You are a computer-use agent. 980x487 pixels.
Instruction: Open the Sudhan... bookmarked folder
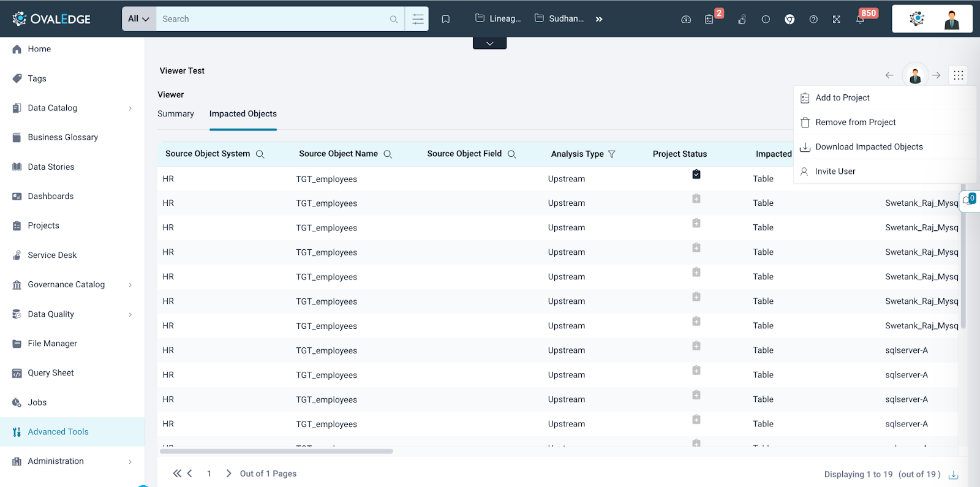tap(559, 18)
